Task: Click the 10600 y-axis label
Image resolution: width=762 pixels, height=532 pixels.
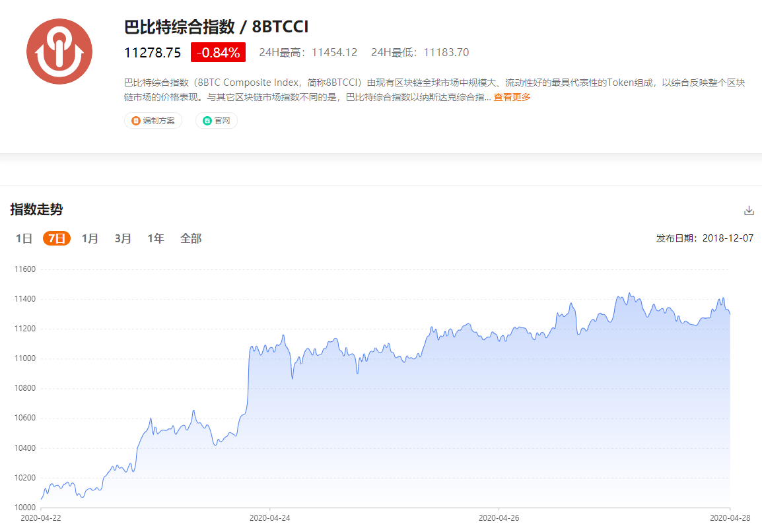Action: pos(25,418)
